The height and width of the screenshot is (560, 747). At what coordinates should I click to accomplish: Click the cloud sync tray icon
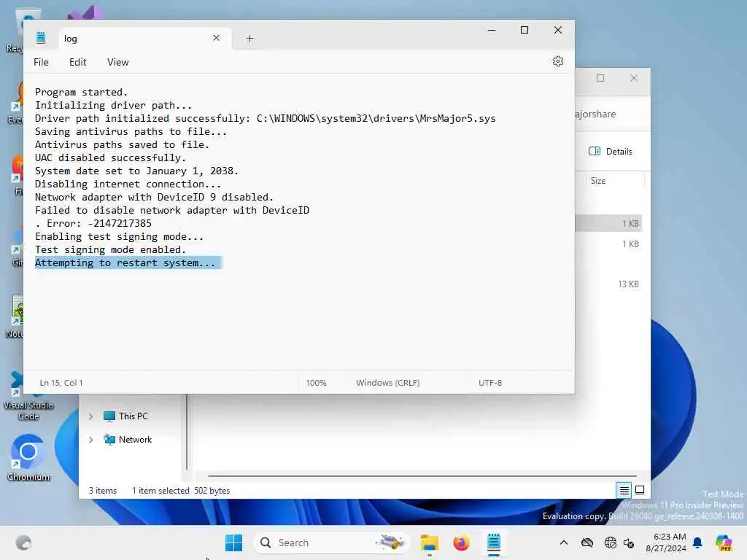(587, 542)
